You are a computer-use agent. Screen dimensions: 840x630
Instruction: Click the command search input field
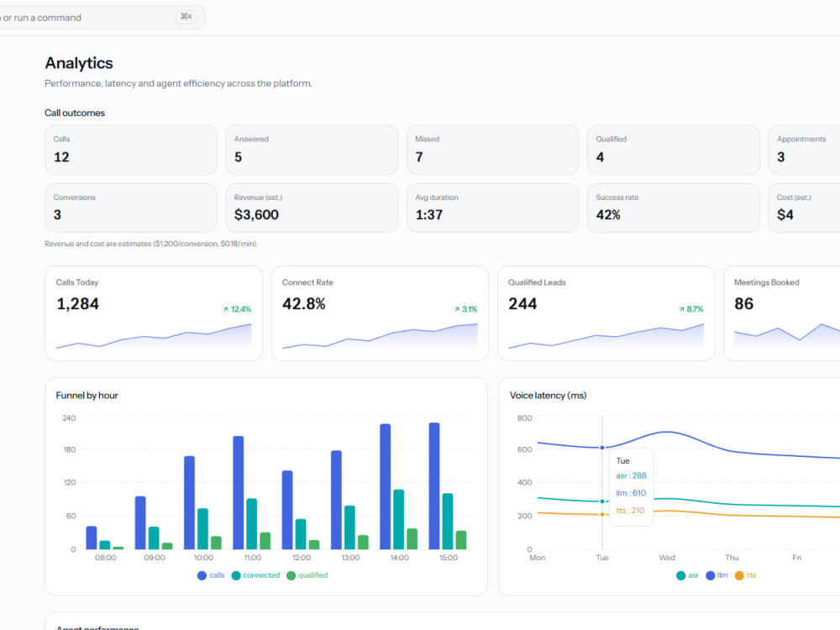(x=102, y=18)
